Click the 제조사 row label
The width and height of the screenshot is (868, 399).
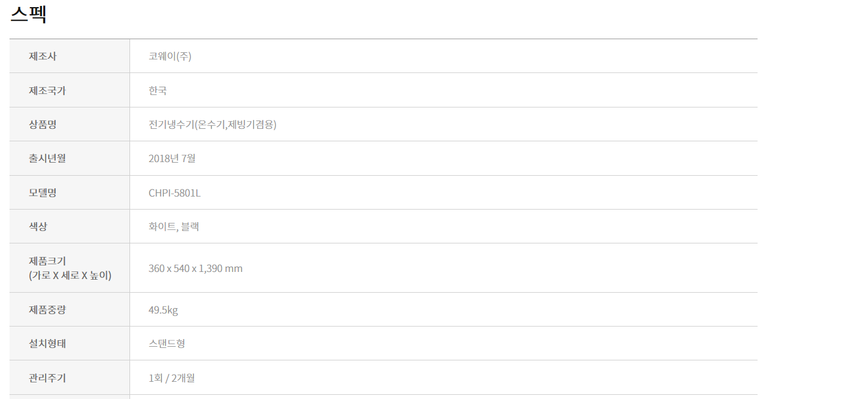point(43,56)
